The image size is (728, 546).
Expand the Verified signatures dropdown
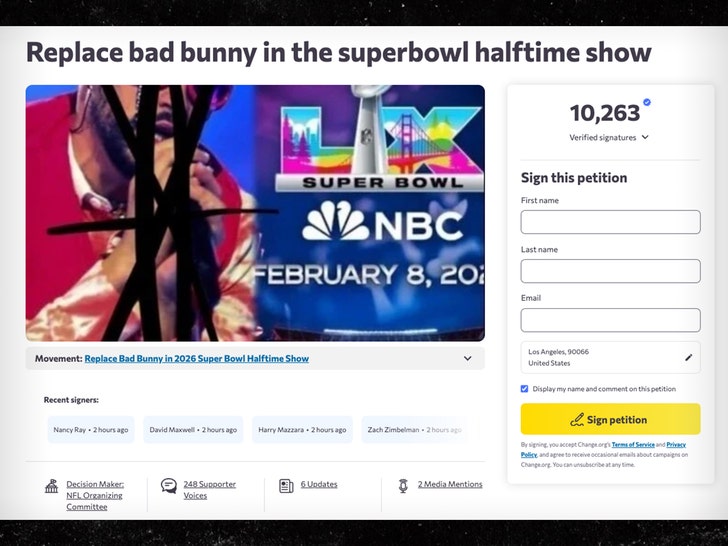(645, 137)
